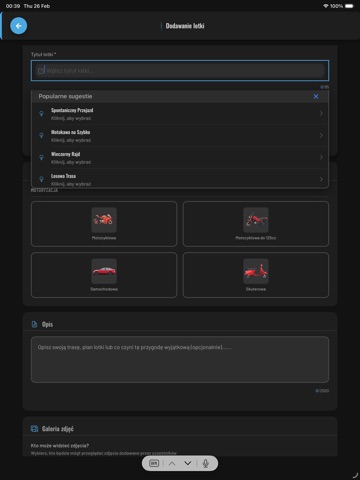Start dictation with microphone icon
The image size is (360, 480).
tap(206, 463)
